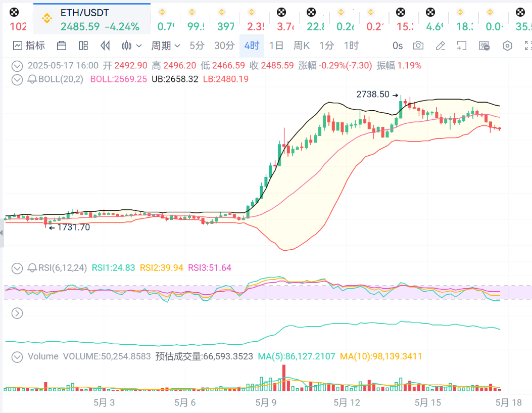Screen dimensions: 532x413
Task: Open the chart-type dropdown arrow
Action: point(139,45)
